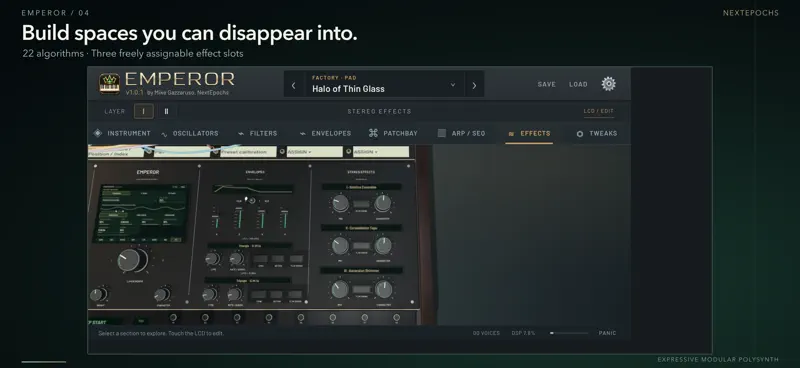Click the SAVE button

coord(546,84)
